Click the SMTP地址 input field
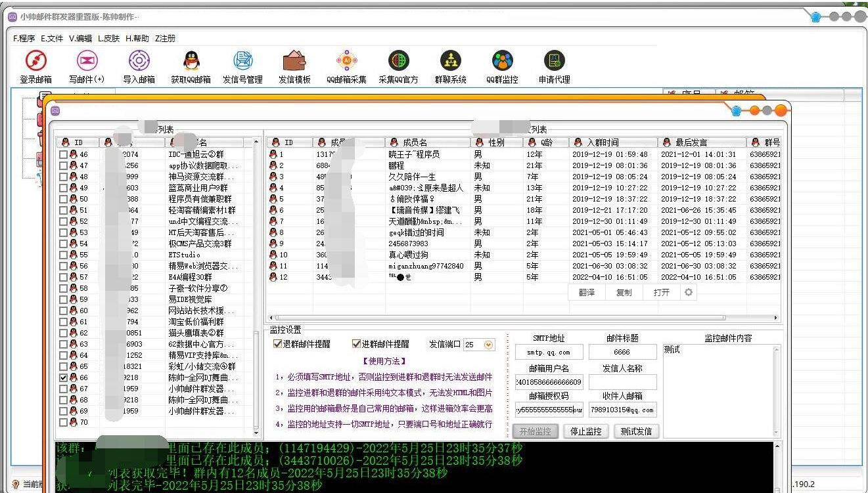 [x=549, y=353]
